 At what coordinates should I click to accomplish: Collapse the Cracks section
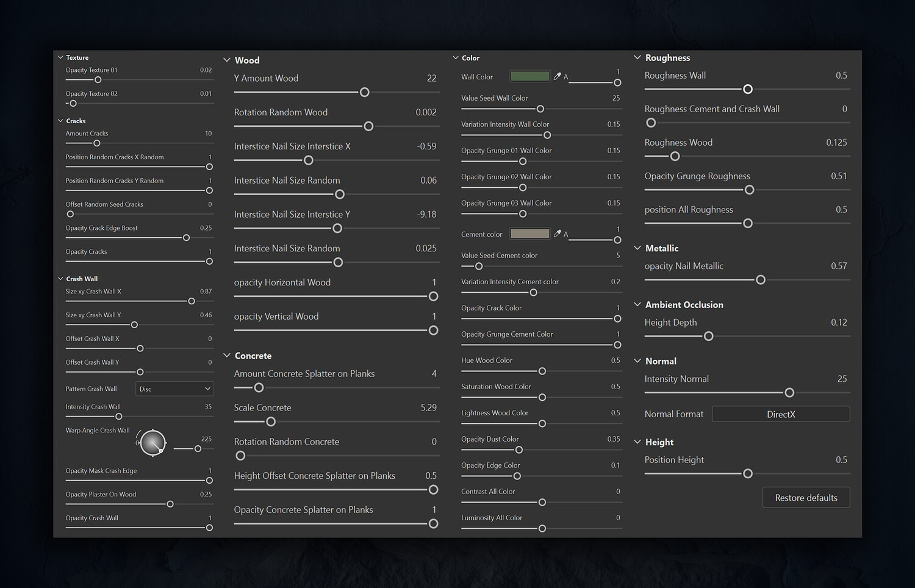(x=60, y=121)
